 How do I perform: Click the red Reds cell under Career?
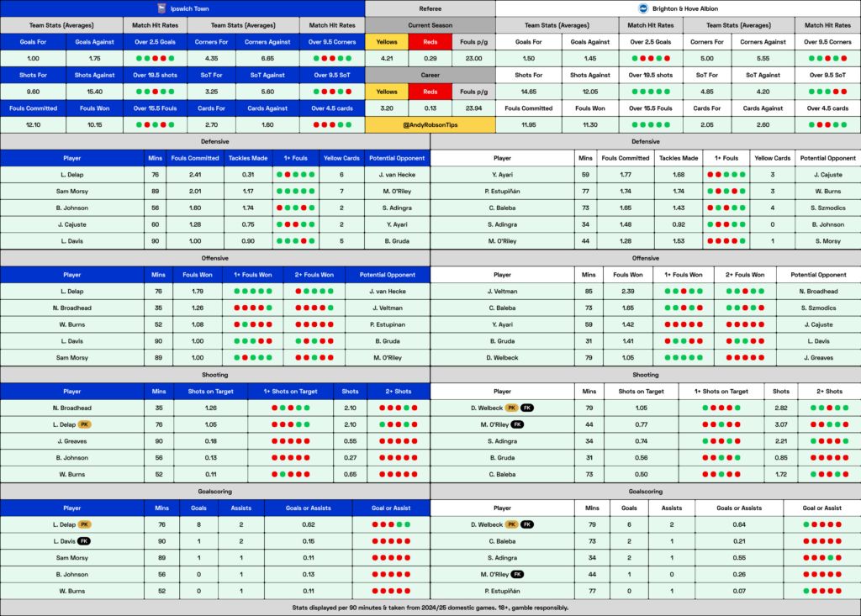(430, 92)
